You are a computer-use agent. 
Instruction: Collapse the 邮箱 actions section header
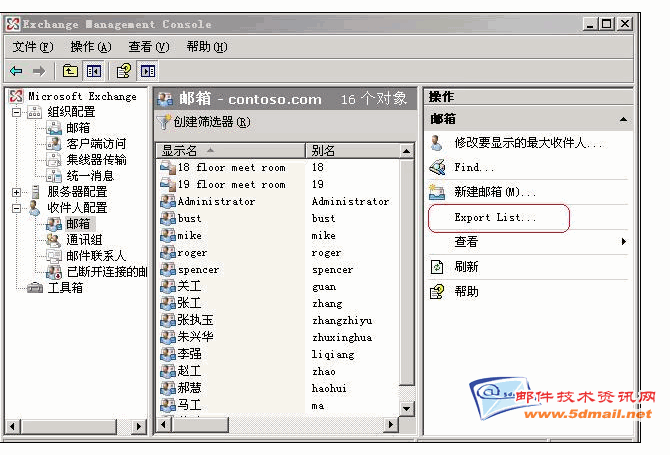(623, 119)
